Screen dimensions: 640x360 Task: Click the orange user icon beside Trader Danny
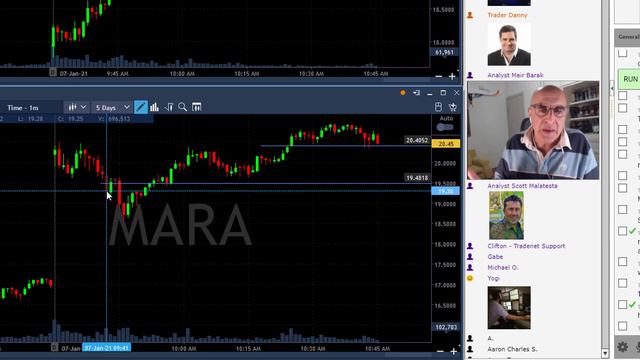tap(470, 15)
